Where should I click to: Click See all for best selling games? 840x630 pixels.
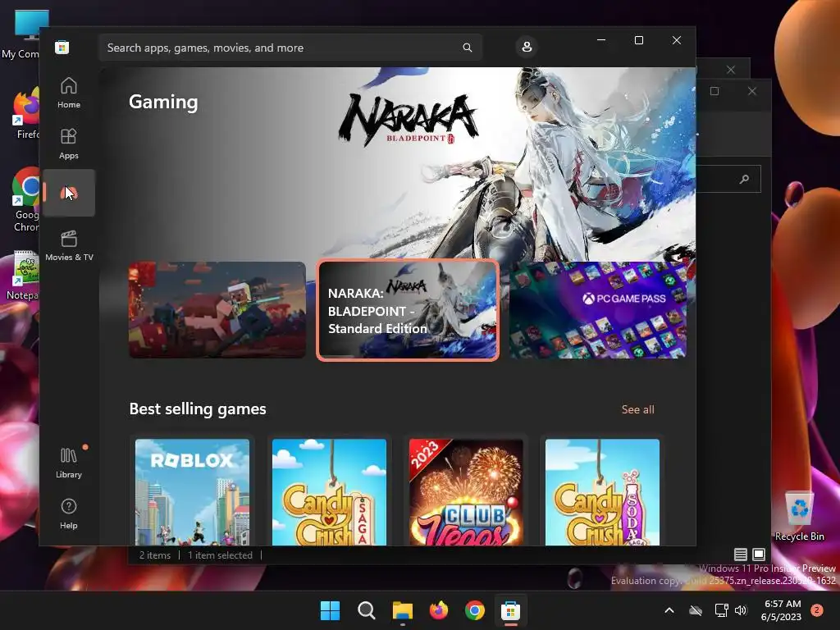(x=637, y=409)
